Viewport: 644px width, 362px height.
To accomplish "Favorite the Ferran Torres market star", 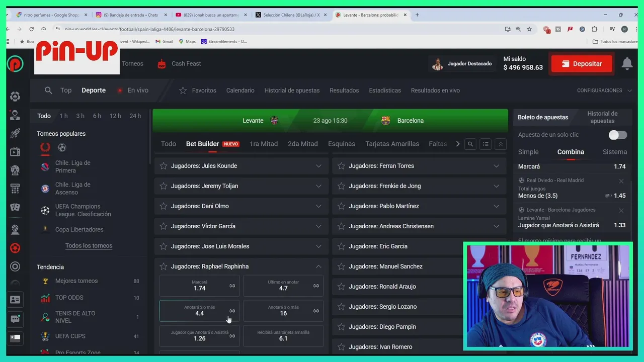I will [341, 166].
